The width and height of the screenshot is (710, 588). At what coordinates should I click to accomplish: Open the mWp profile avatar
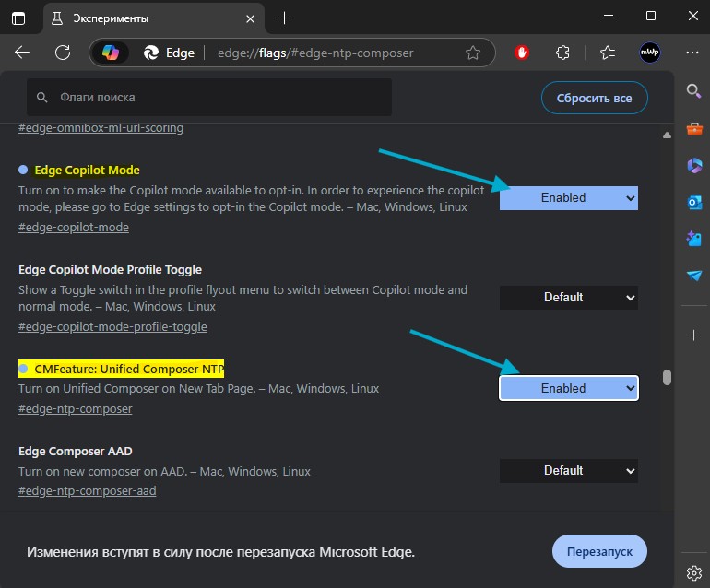coord(649,53)
